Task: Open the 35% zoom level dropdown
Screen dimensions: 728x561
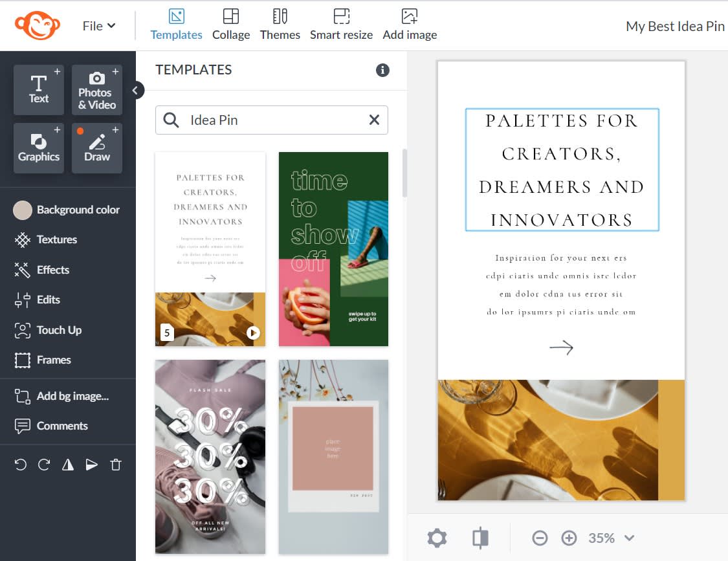Action: pyautogui.click(x=611, y=538)
